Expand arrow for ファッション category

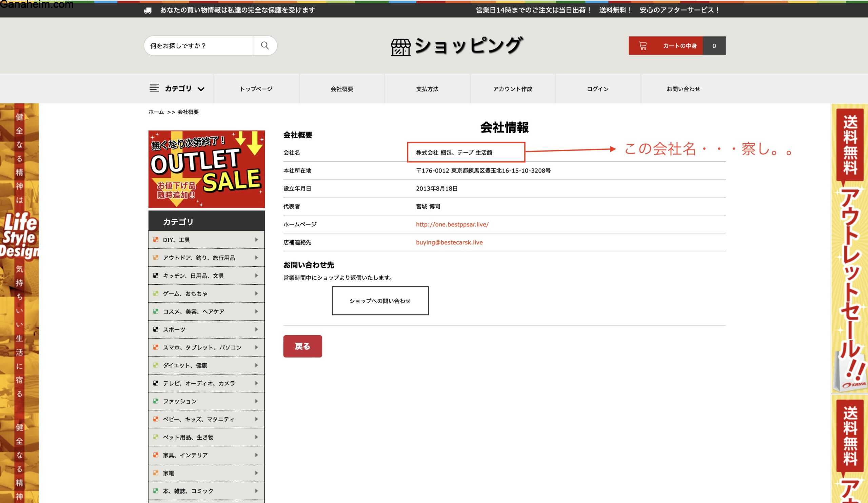(256, 401)
